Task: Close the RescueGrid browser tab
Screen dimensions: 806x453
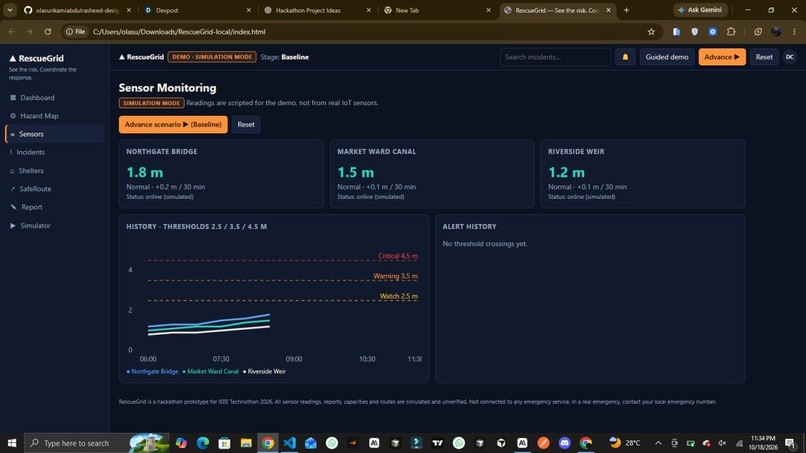Action: (x=609, y=10)
